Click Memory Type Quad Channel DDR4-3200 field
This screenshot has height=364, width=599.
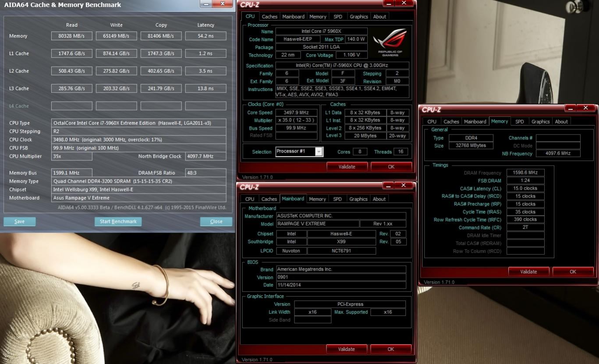coord(139,181)
